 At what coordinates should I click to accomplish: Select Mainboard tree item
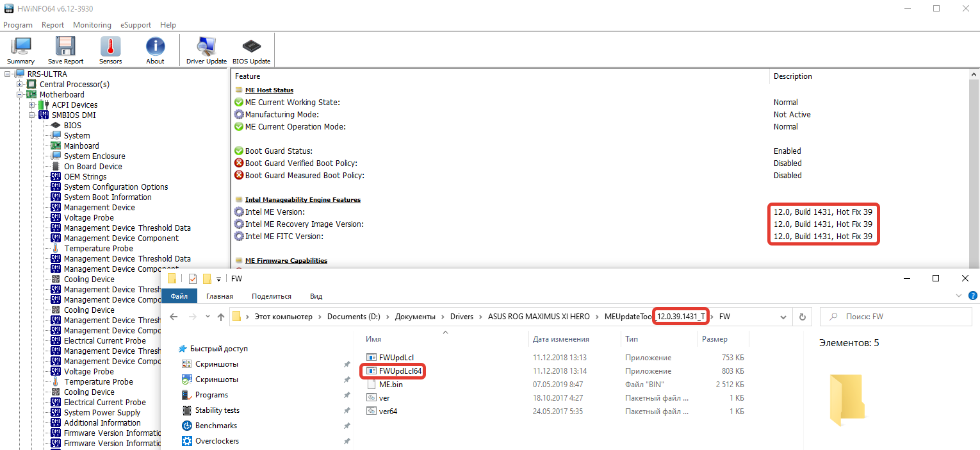81,146
